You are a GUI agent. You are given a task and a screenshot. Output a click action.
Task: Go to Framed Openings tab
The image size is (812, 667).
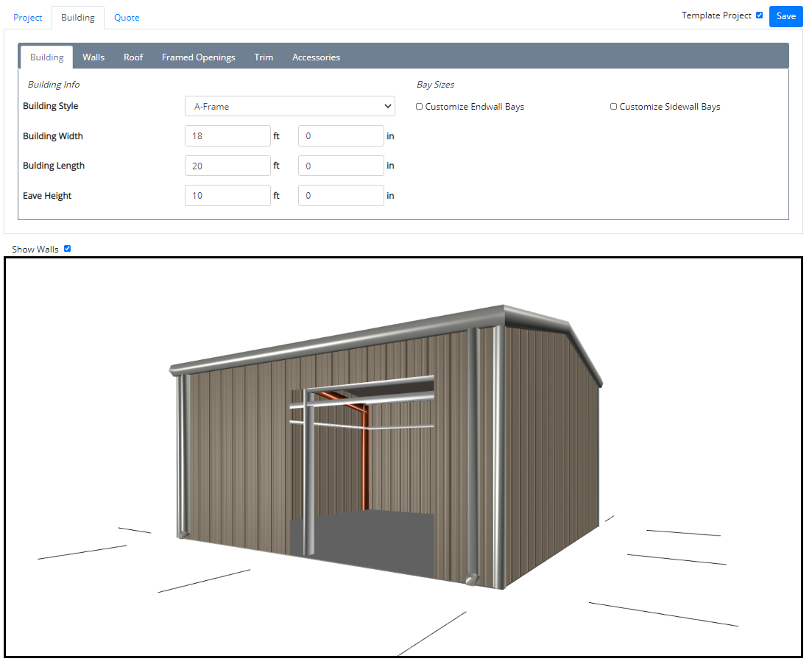click(199, 57)
